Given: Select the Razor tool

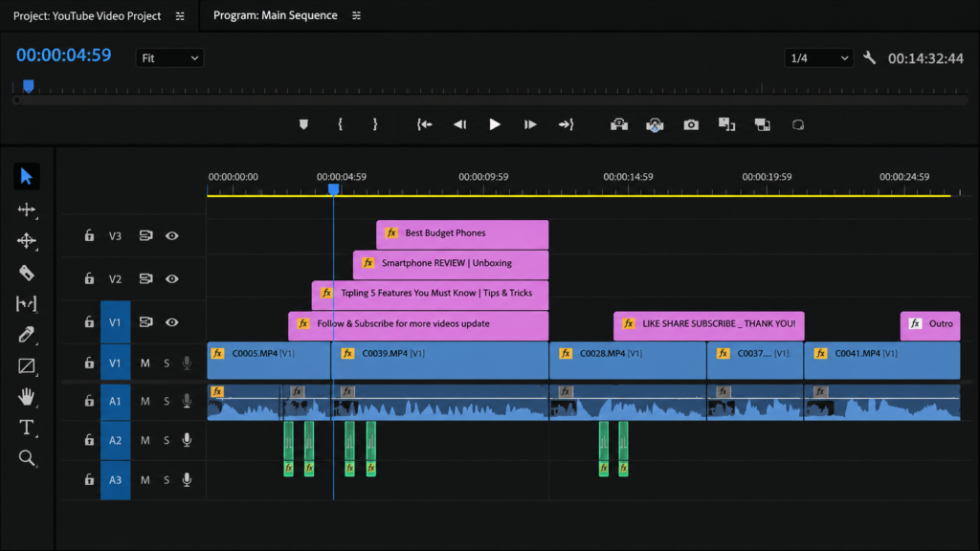Looking at the screenshot, I should 26,273.
